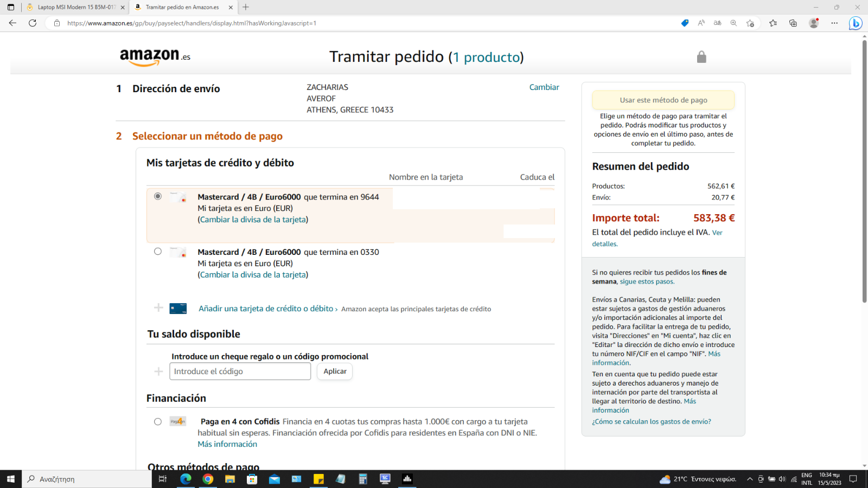This screenshot has width=868, height=488.
Task: Open a new browser tab
Action: 246,7
